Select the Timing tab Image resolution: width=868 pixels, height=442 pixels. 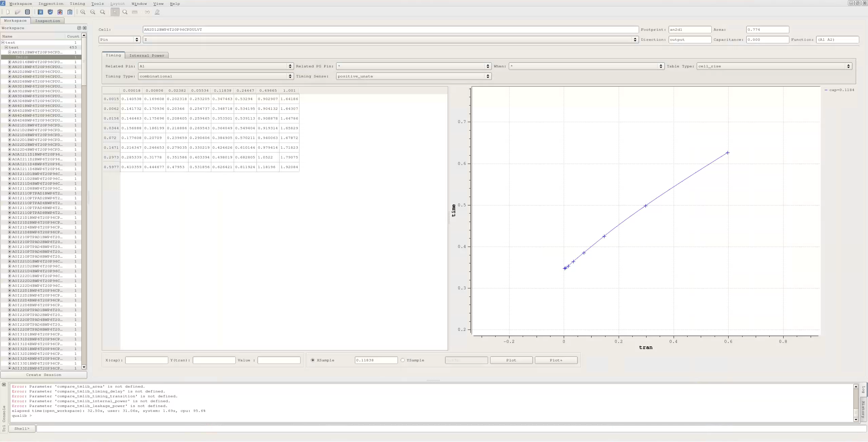(x=113, y=55)
